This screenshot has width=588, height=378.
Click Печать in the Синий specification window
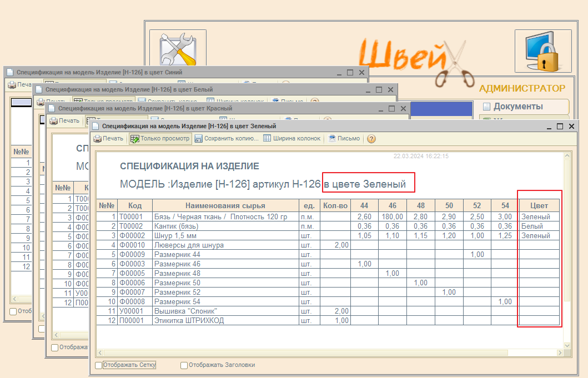20,85
